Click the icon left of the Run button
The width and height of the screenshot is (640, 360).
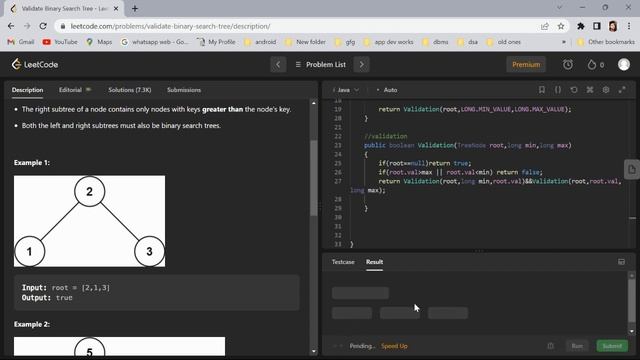[x=551, y=346]
